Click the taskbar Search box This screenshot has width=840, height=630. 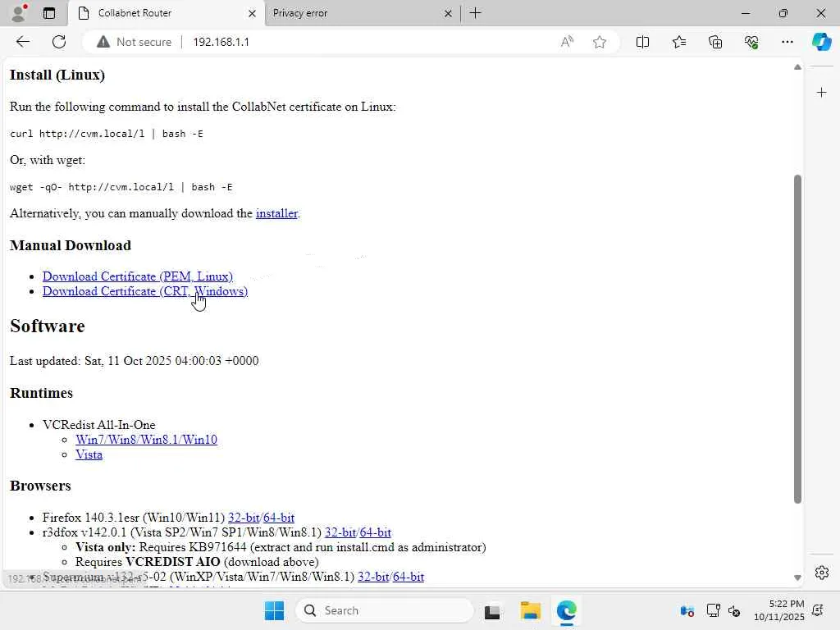[x=385, y=610]
